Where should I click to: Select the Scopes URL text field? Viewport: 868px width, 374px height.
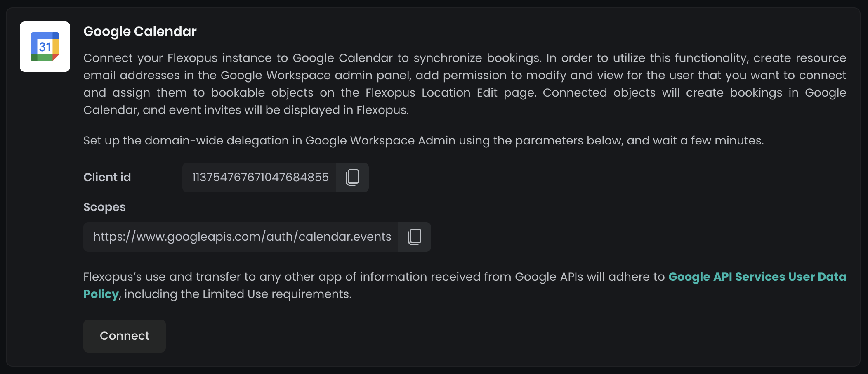coord(242,237)
